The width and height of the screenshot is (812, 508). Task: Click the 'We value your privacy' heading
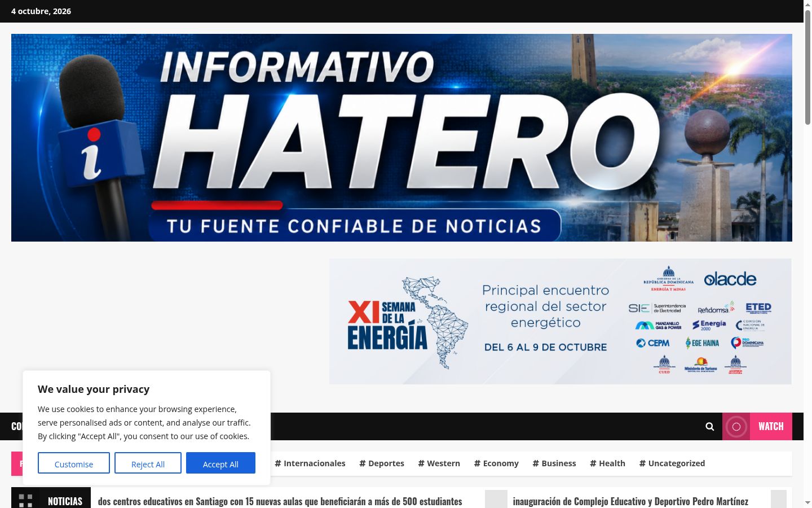coord(94,389)
